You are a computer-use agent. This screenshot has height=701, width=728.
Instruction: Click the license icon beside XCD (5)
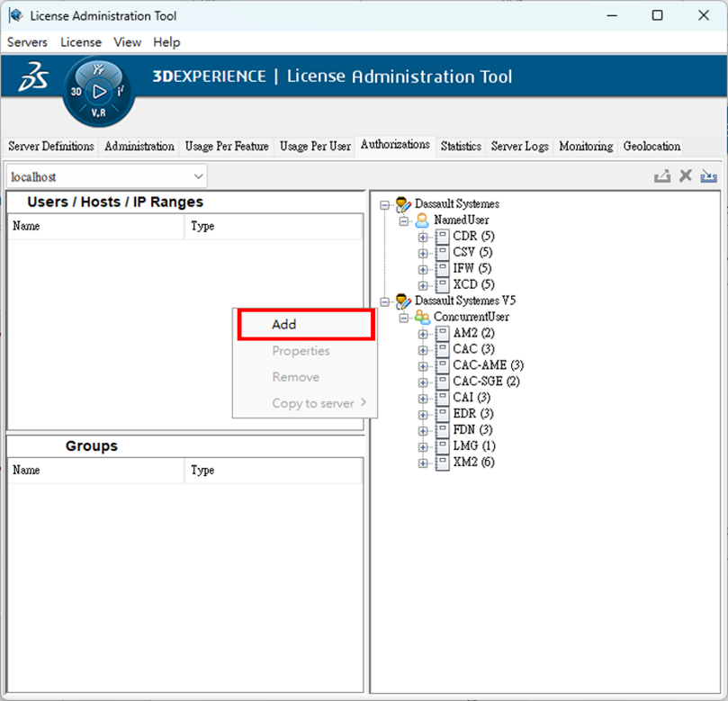click(x=442, y=285)
